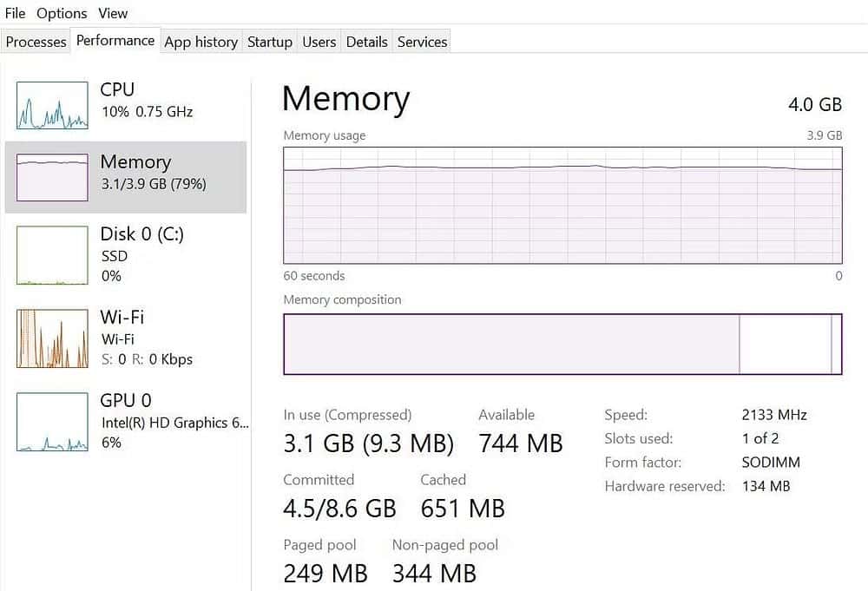
Task: Open the Wi-Fi activity mini graph
Action: pyautogui.click(x=52, y=338)
